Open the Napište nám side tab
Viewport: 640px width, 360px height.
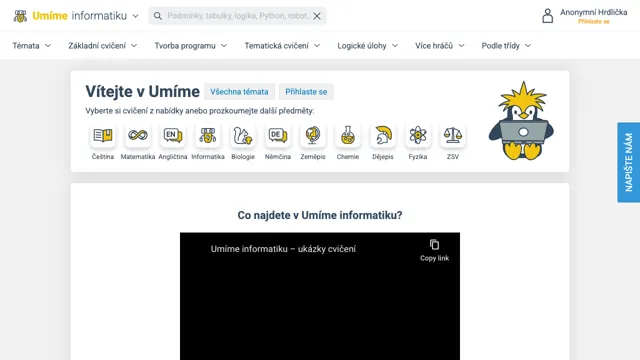629,162
